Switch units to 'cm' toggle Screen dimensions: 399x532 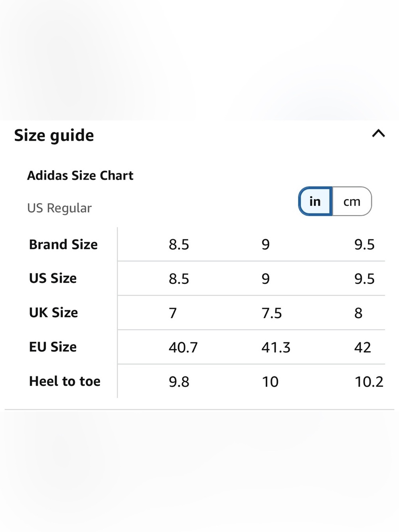[352, 201]
